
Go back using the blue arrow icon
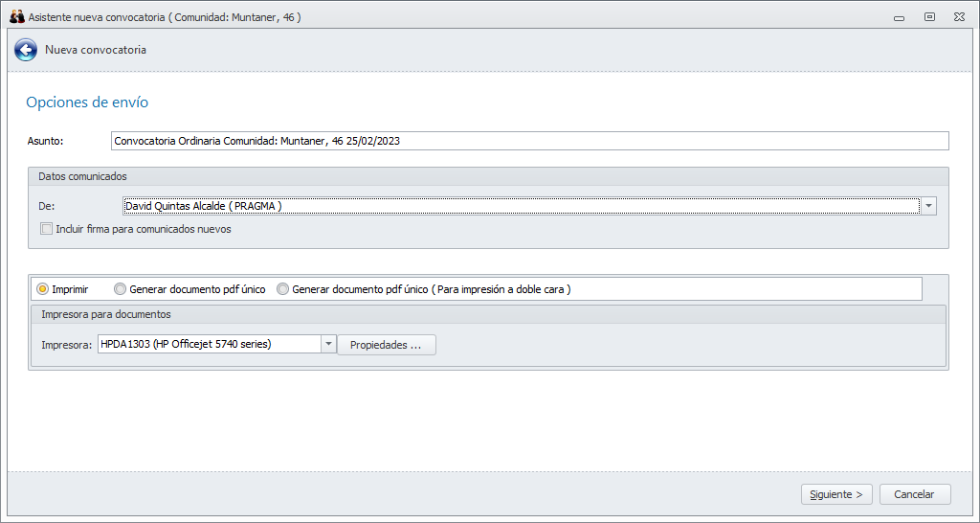coord(26,50)
